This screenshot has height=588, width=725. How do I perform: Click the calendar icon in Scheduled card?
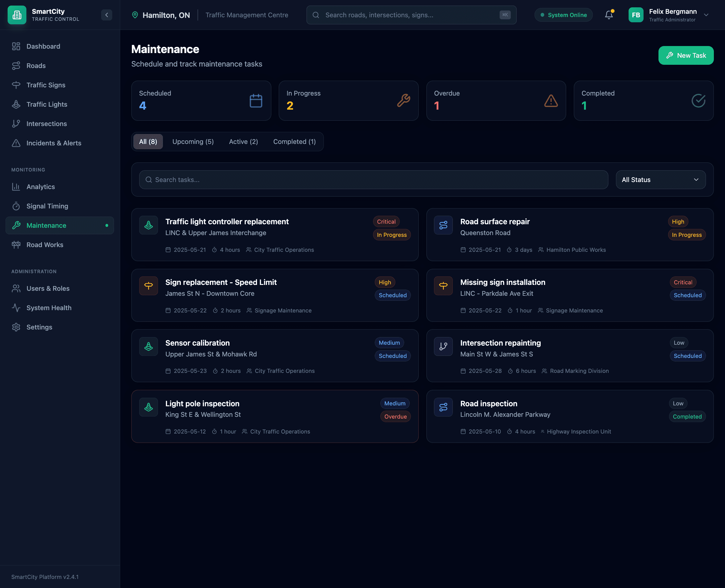tap(256, 101)
